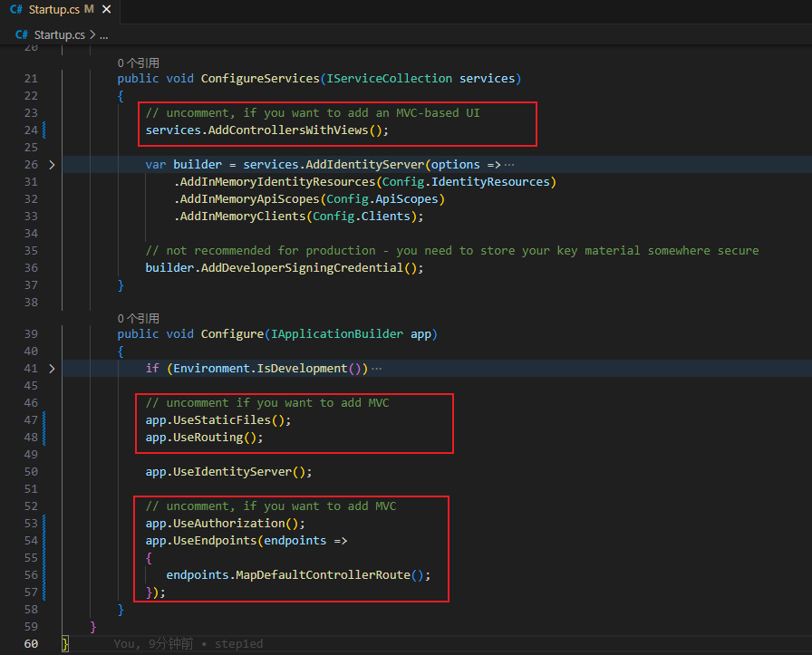Viewport: 812px width, 655px height.
Task: Open the references code lens above the Configure(IApplicationBuilder app) method
Action: pos(139,318)
